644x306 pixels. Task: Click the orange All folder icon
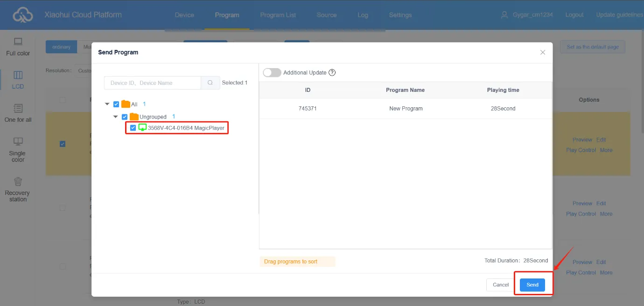click(x=126, y=104)
